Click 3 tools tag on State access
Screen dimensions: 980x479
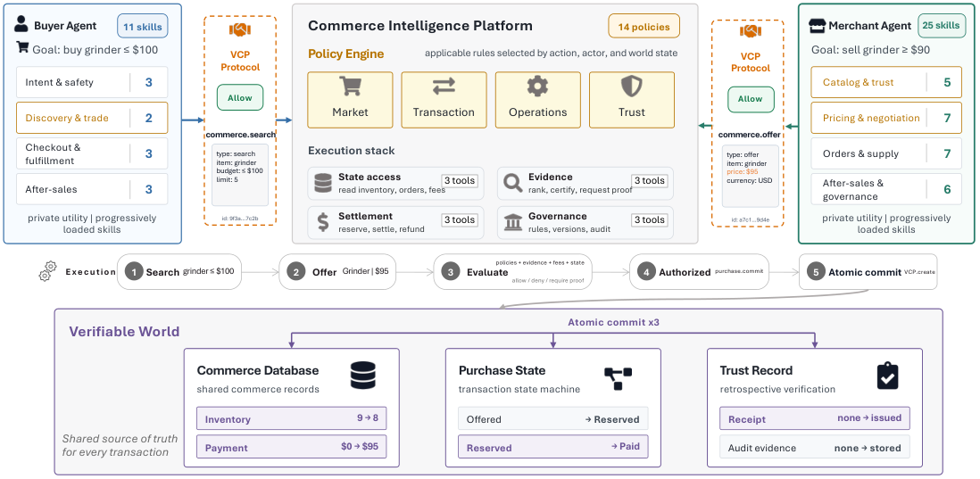click(460, 180)
